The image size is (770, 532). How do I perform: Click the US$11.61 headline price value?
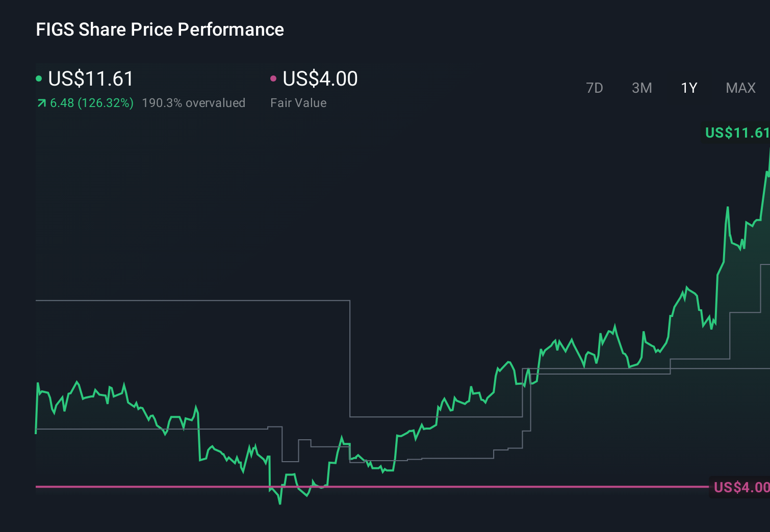coord(90,78)
